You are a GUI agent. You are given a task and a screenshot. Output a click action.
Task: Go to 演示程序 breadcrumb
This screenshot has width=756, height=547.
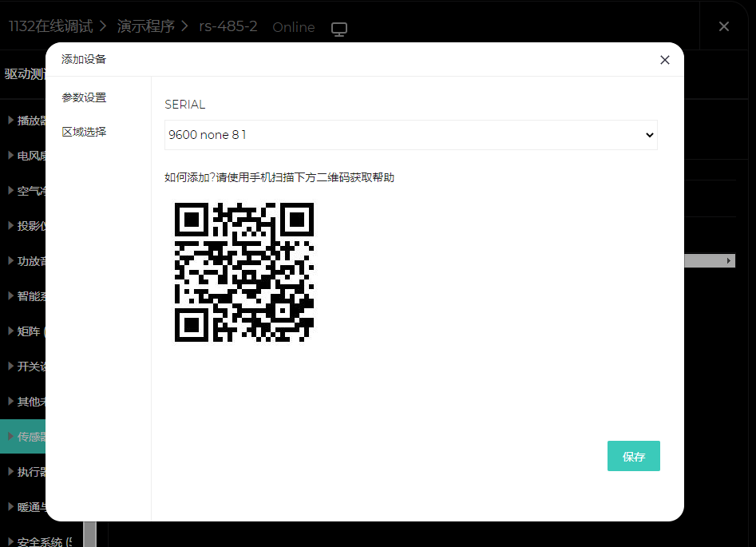tap(145, 26)
